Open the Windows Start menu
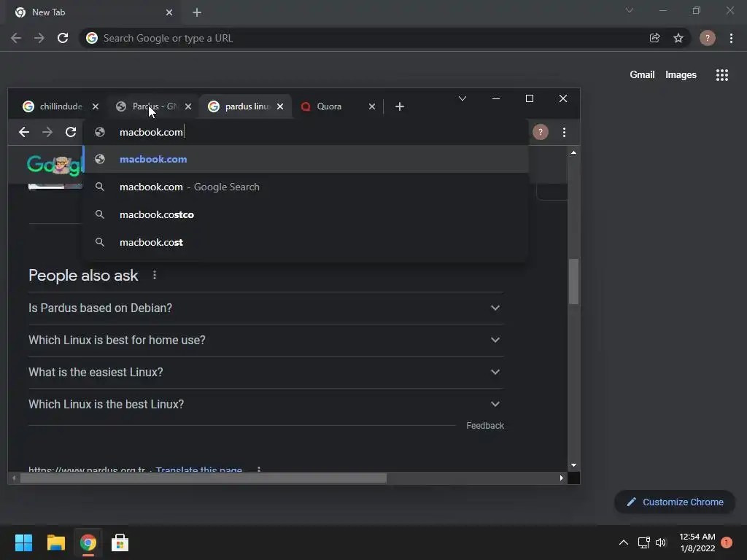Viewport: 747px width, 560px height. point(24,542)
